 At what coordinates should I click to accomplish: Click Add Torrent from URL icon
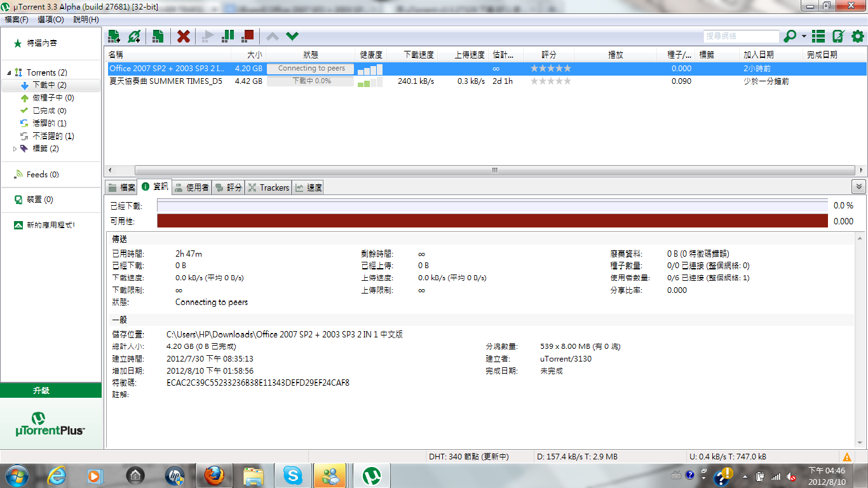click(134, 36)
